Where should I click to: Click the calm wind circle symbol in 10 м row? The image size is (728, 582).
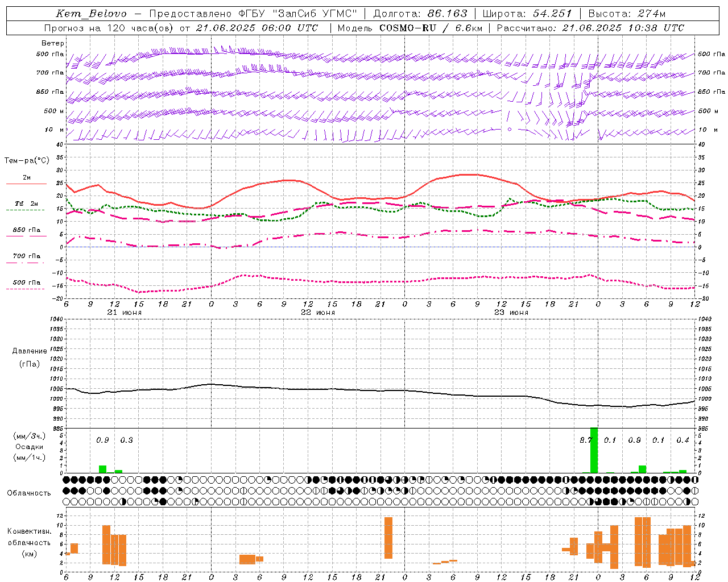[x=510, y=130]
